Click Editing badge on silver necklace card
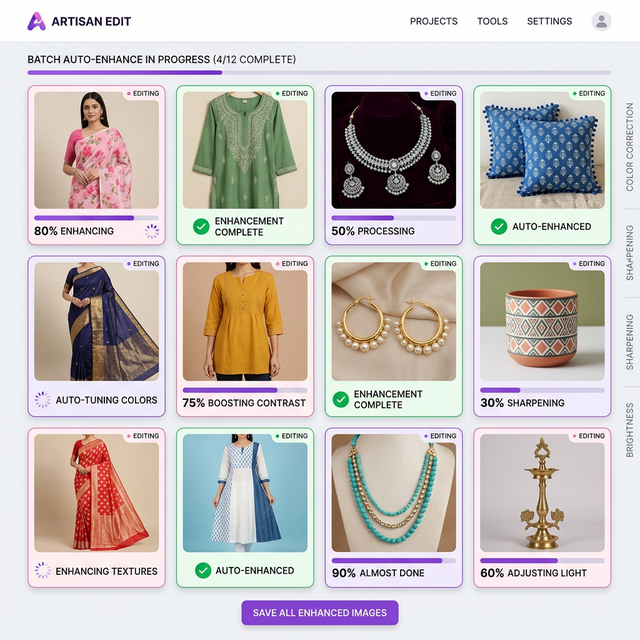This screenshot has height=640, width=640. click(440, 93)
